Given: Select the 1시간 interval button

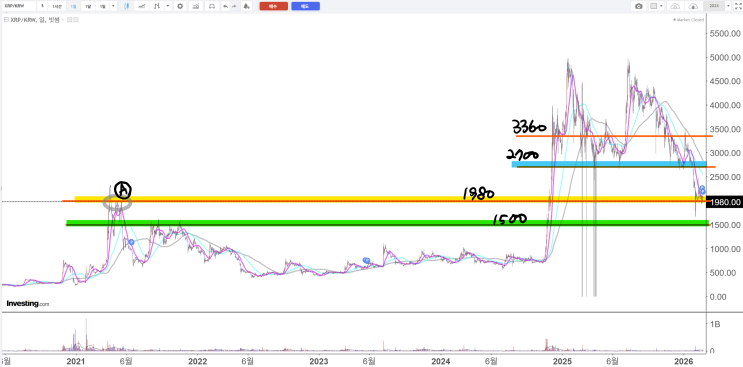Looking at the screenshot, I should 57,6.
